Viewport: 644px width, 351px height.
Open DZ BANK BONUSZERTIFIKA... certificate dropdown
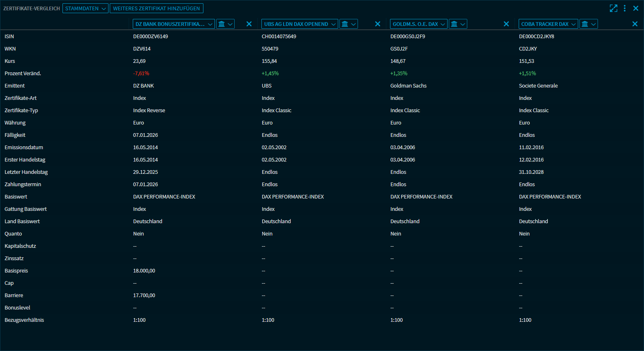pos(173,24)
